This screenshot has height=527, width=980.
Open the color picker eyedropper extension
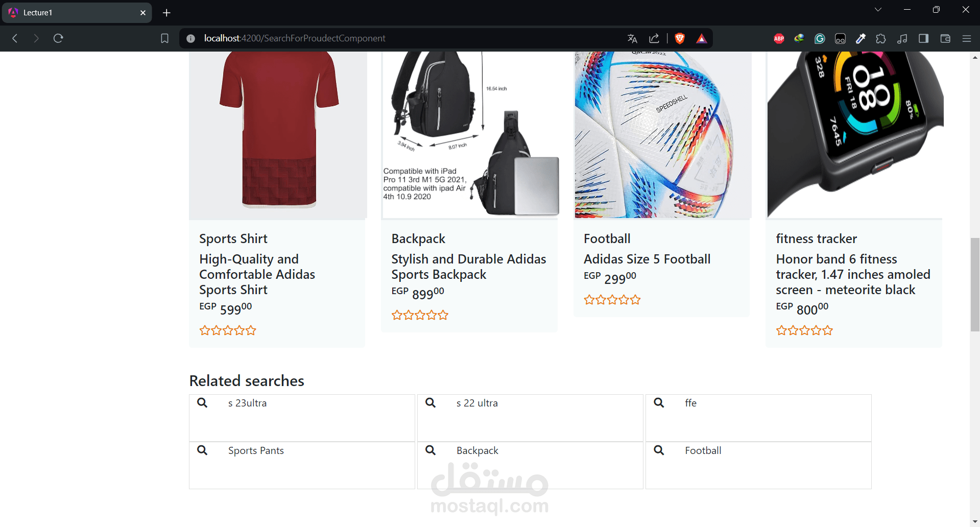pyautogui.click(x=861, y=38)
